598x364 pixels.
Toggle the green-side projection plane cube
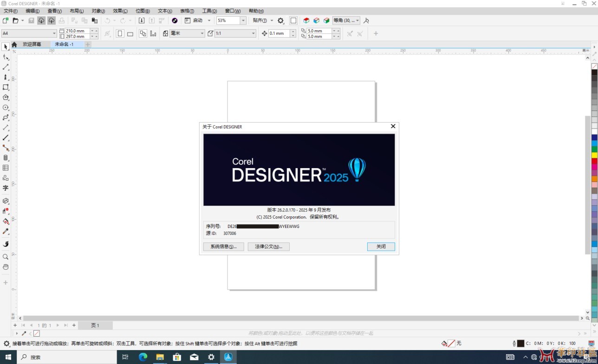[x=326, y=20]
